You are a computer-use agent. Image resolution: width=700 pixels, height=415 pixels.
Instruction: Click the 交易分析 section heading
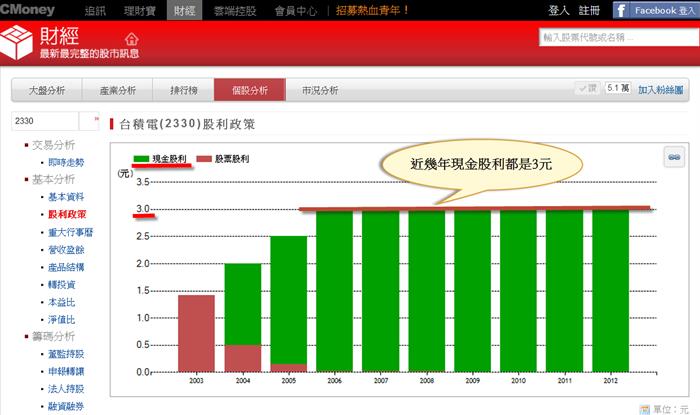[x=53, y=145]
